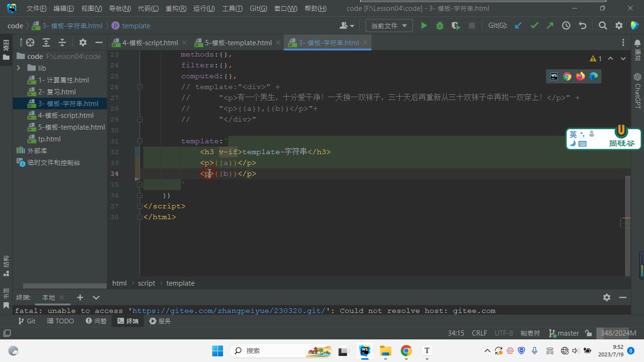Open the 当前文件 run configuration dropdown
The height and width of the screenshot is (362, 644).
click(x=389, y=26)
